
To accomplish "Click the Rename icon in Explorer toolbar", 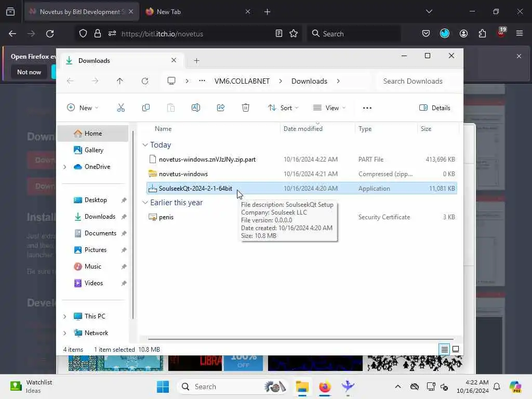I will 196,108.
